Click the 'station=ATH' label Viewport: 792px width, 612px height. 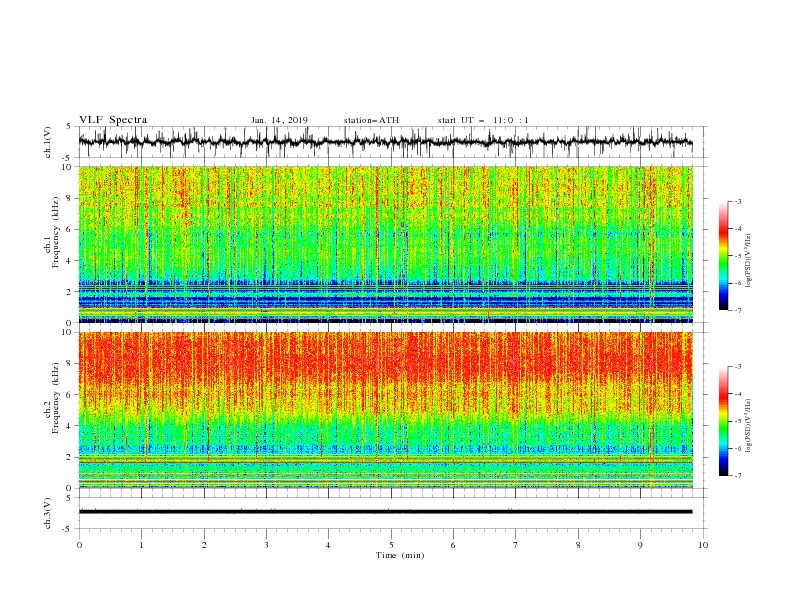(x=371, y=120)
